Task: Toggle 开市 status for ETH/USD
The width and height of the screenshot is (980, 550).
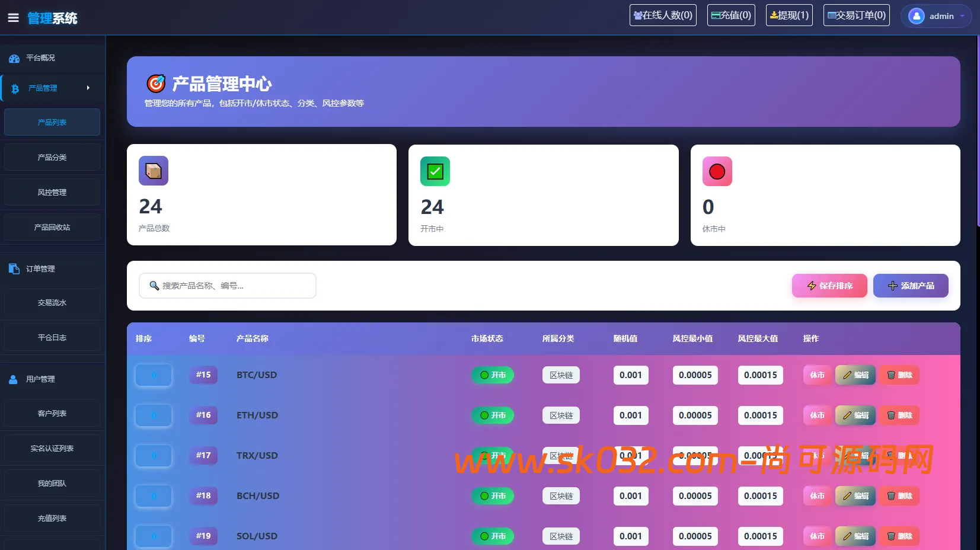Action: point(493,415)
